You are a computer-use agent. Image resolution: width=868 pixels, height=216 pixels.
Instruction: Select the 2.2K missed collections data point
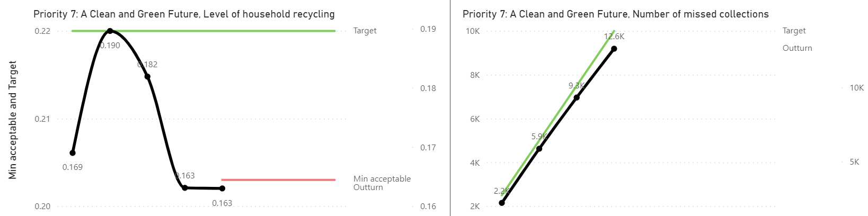coord(502,203)
